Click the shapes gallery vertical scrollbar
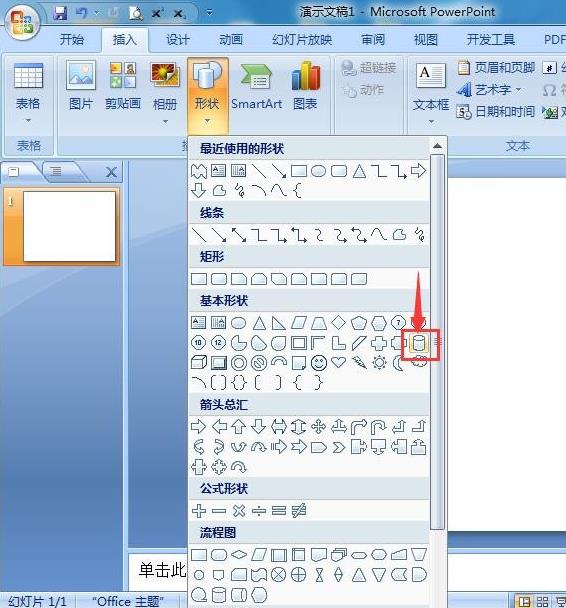The image size is (566, 608). tap(437, 341)
